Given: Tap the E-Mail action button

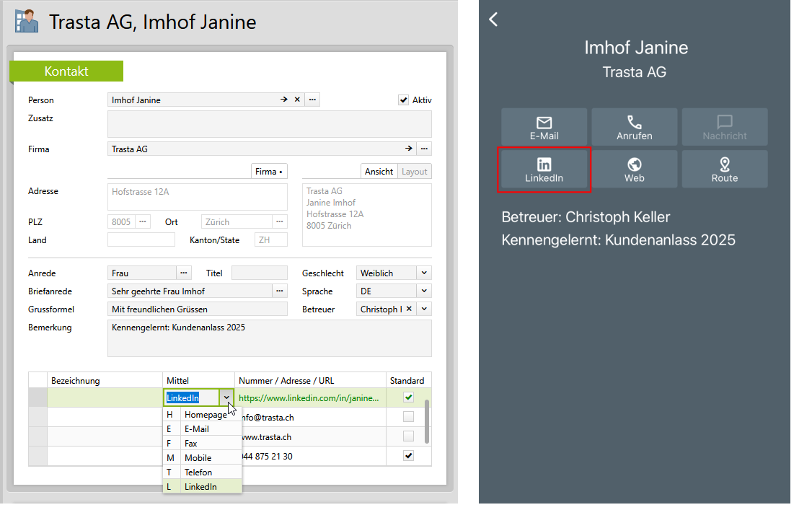Looking at the screenshot, I should (x=544, y=128).
